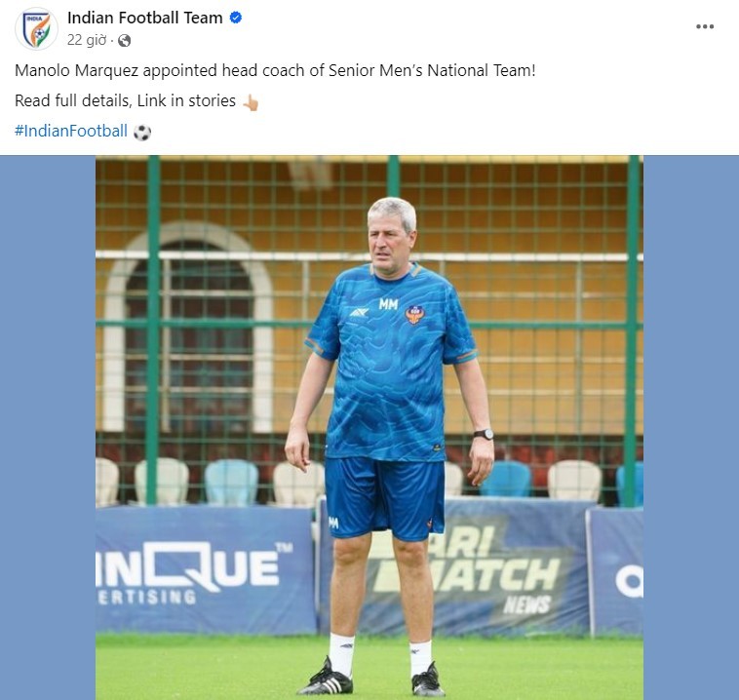Click the blue verified badge
Screen dimensions: 739x700
pos(236,18)
